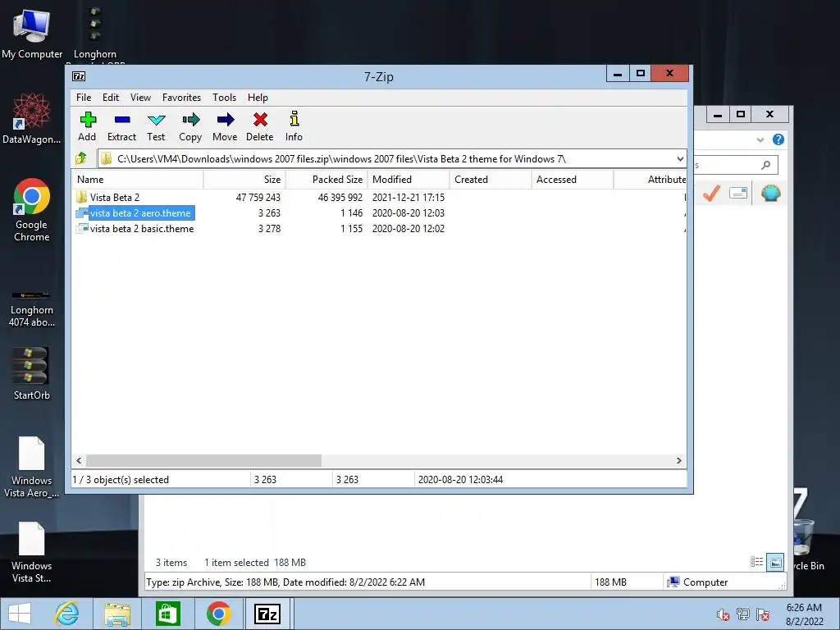Open the Info toolbar button
The image size is (840, 630).
(294, 127)
